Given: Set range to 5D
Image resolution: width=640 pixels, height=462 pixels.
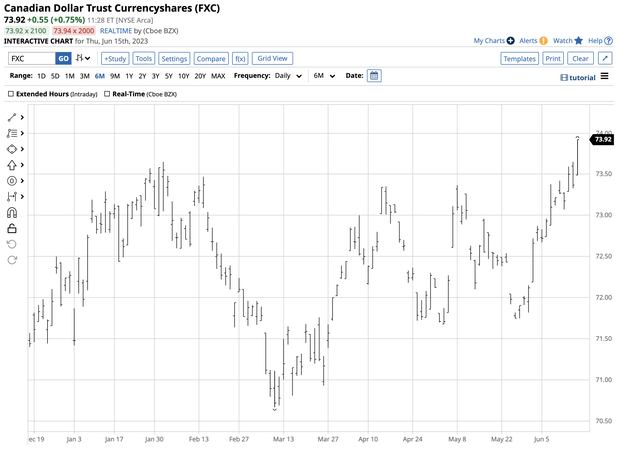Looking at the screenshot, I should 55,76.
